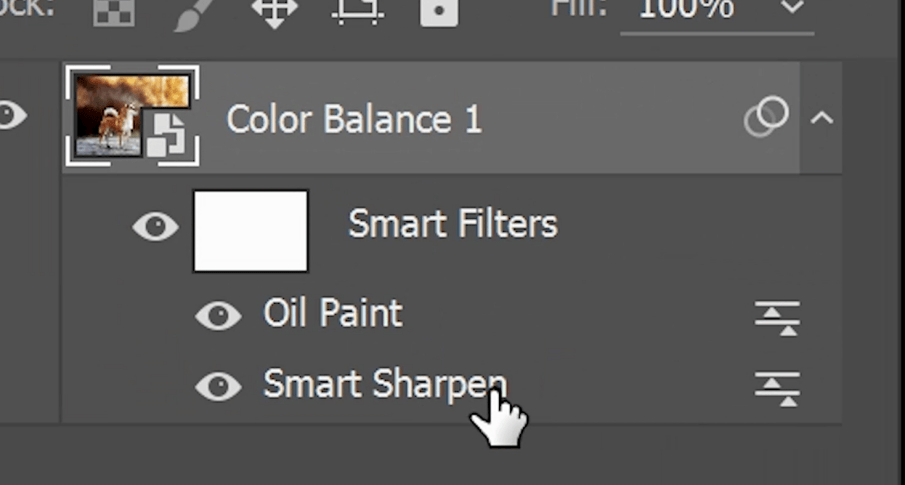Open Oil Paint filter blending options icon

point(777,317)
